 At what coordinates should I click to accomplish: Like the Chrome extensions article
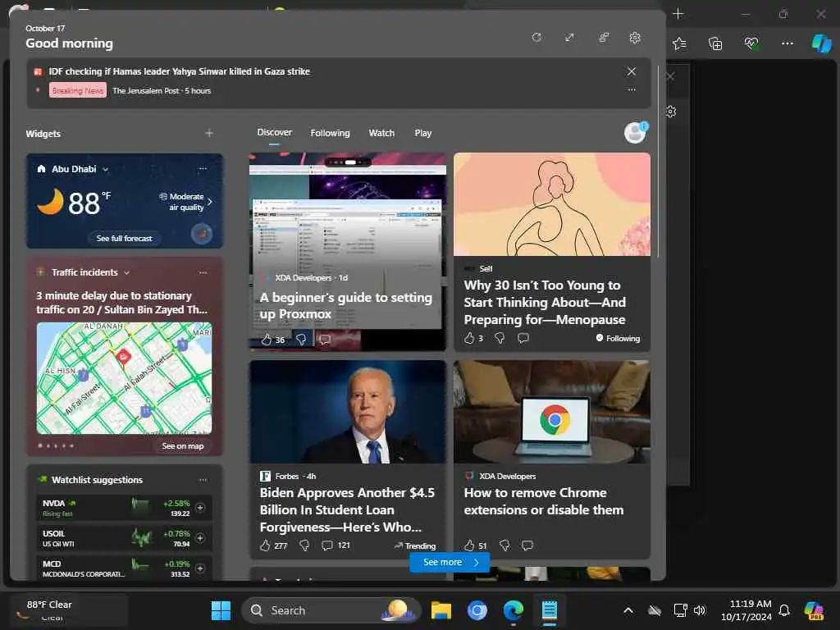[469, 546]
